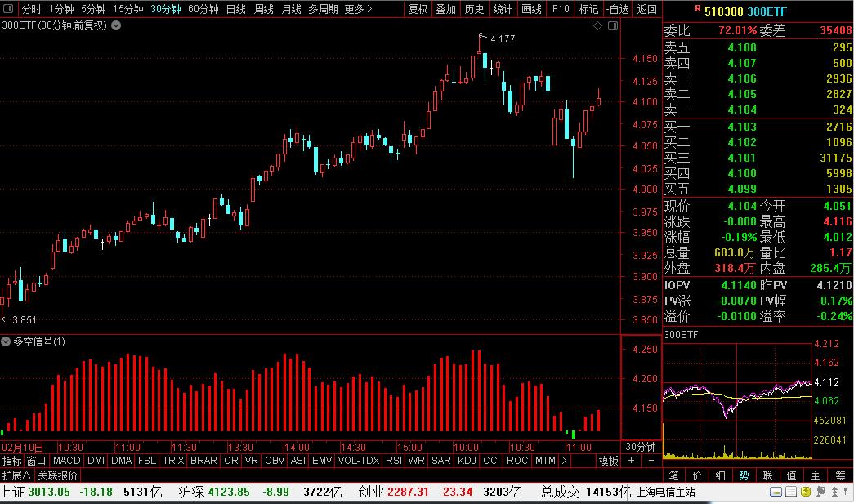This screenshot has height=504, width=854.
Task: Apply the BRAR indicator
Action: [203, 461]
